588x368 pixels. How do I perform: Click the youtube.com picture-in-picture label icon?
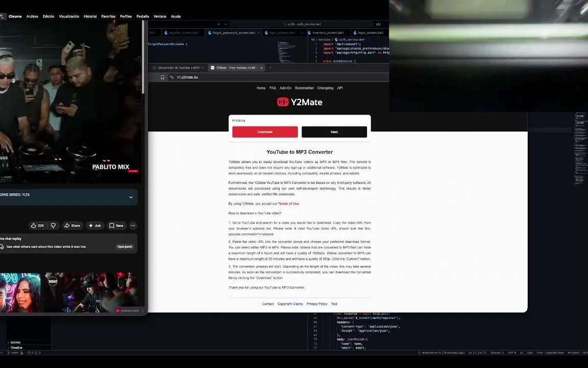click(x=117, y=311)
